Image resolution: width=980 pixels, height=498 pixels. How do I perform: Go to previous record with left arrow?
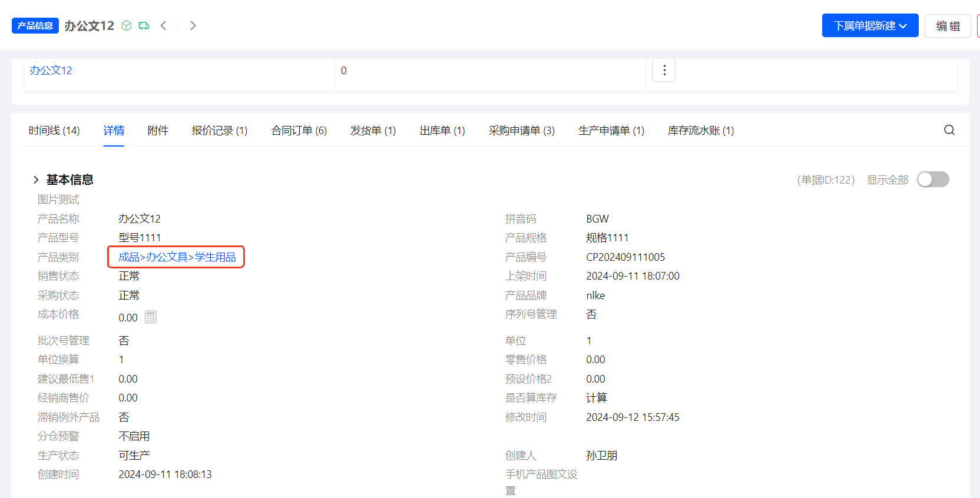pos(164,25)
